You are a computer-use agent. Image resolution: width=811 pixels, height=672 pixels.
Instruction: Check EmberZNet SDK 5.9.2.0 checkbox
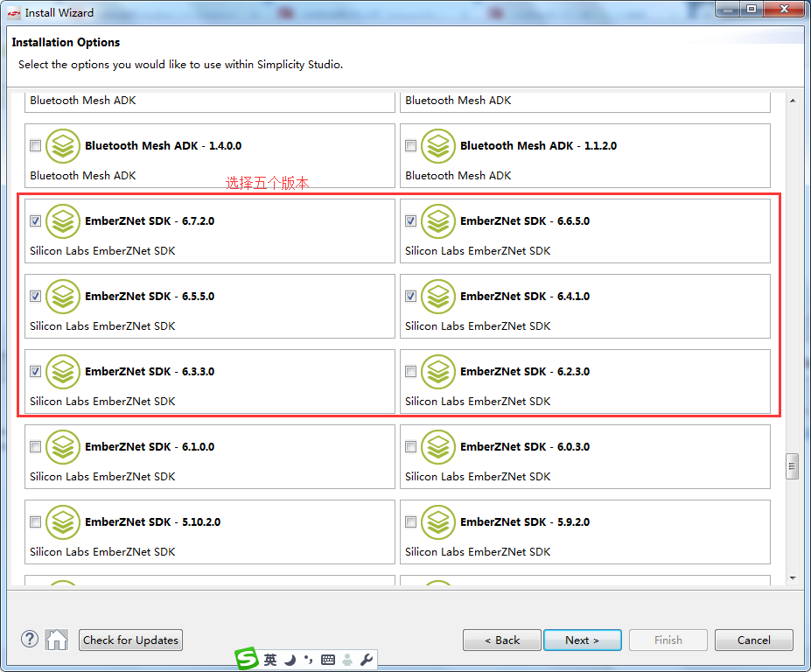point(410,522)
